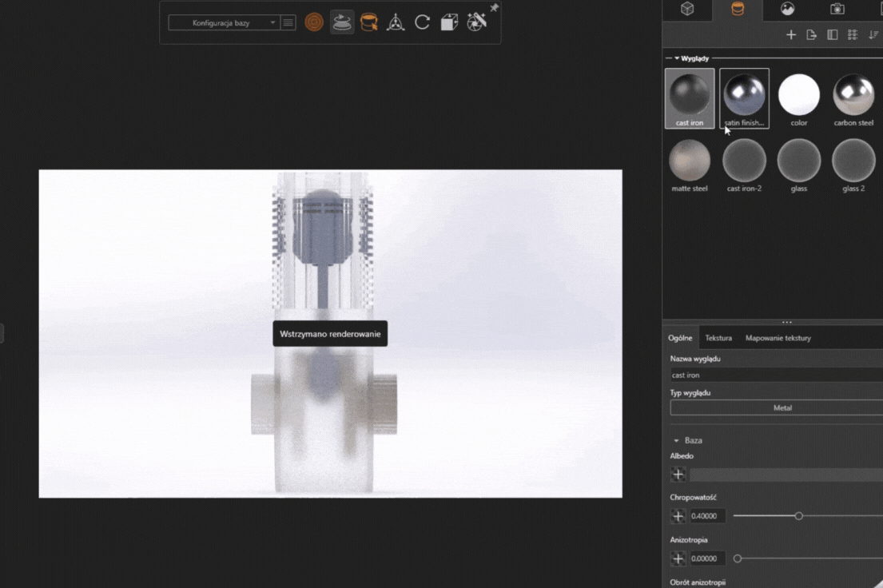Adjust the Chropowatość slider handle
883x588 pixels.
click(x=798, y=516)
